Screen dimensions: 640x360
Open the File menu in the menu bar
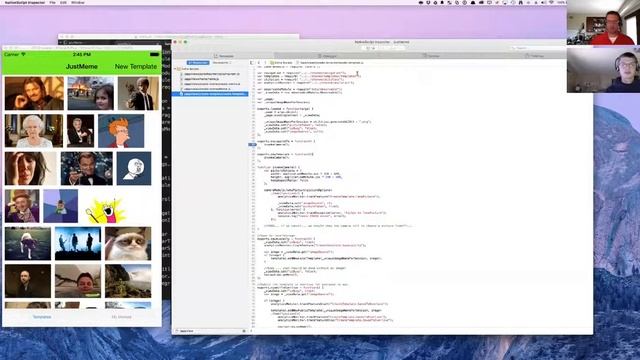pos(52,2)
